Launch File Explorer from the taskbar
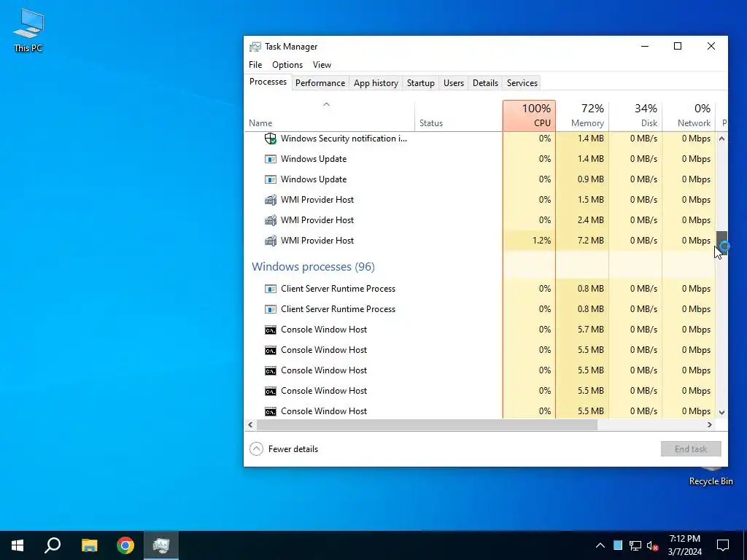 pyautogui.click(x=89, y=545)
